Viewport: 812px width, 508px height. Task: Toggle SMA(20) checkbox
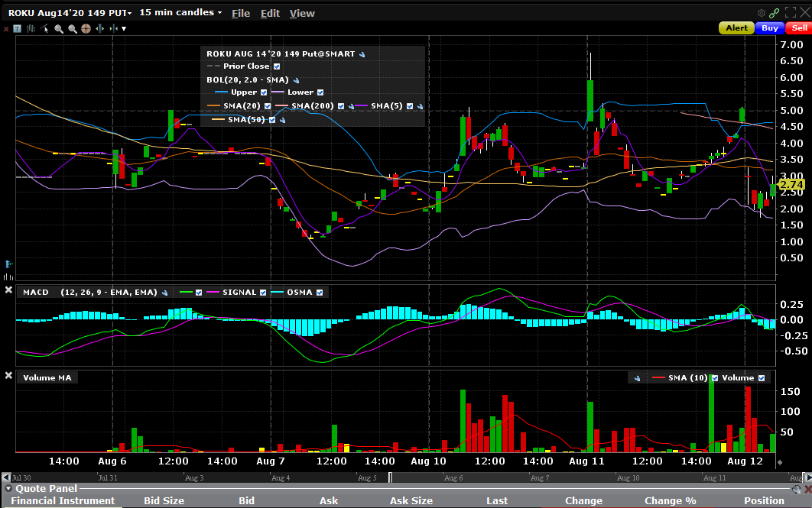point(267,106)
